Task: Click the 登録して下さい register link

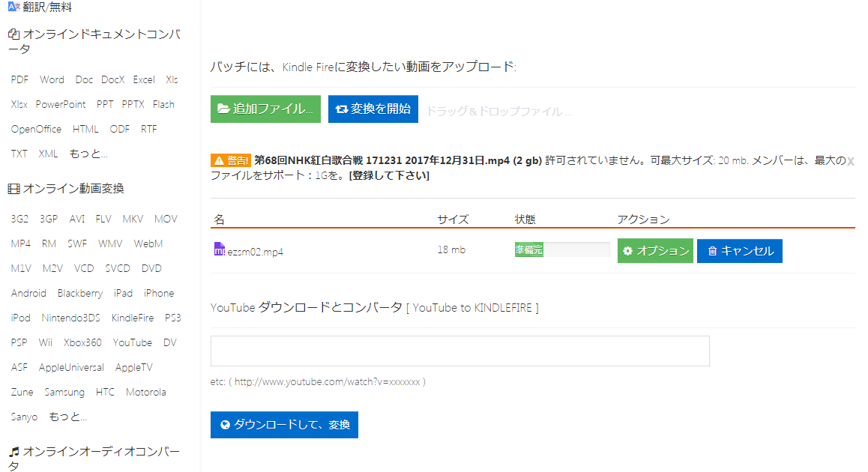Action: coord(389,175)
